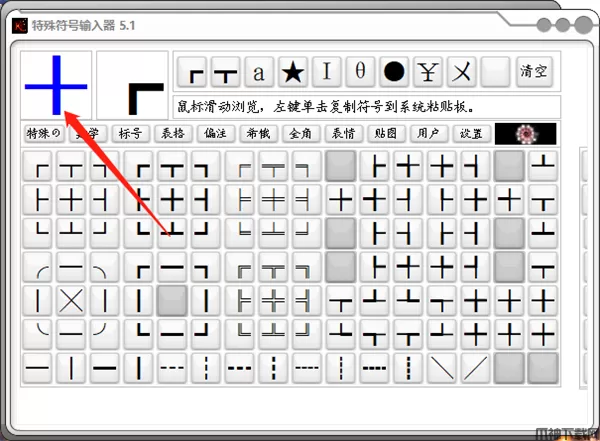
Task: Pick the θ theta symbol in recent row
Action: [x=360, y=72]
